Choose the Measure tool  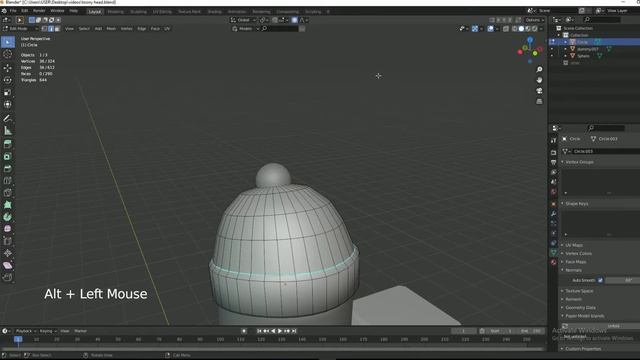coord(8,131)
